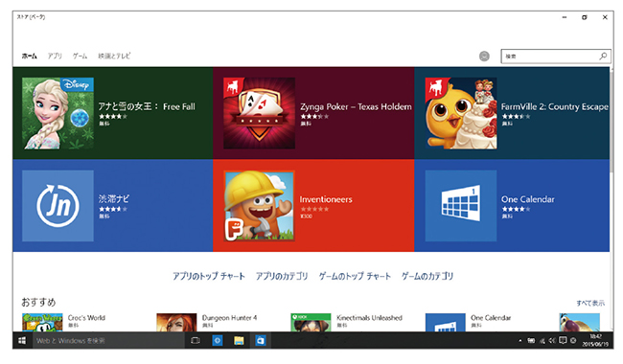Click the One Calendar title in おすすめ
The width and height of the screenshot is (623, 364).
point(491,318)
